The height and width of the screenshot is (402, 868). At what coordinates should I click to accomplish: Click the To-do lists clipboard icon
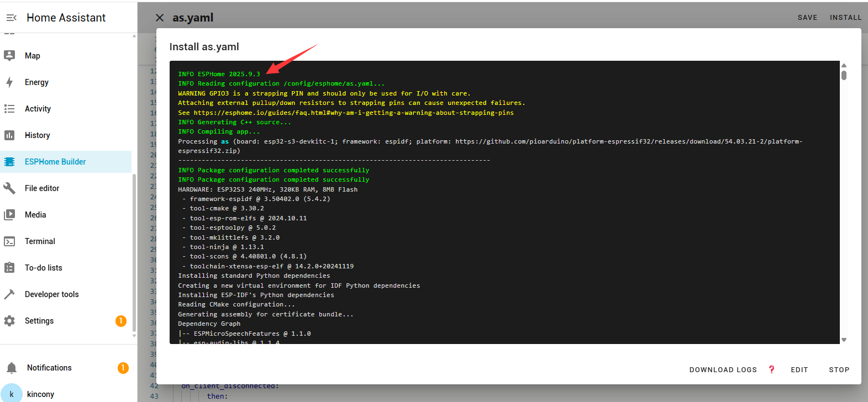[x=9, y=268]
